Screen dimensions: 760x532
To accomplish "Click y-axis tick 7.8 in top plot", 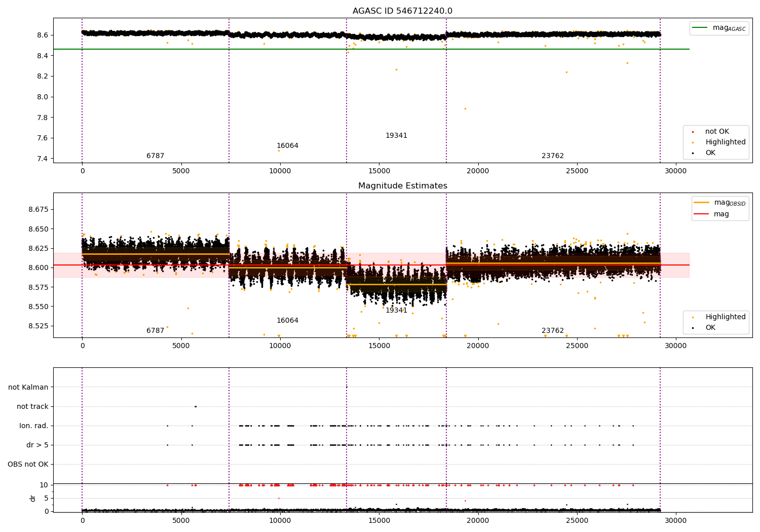I will pos(43,118).
